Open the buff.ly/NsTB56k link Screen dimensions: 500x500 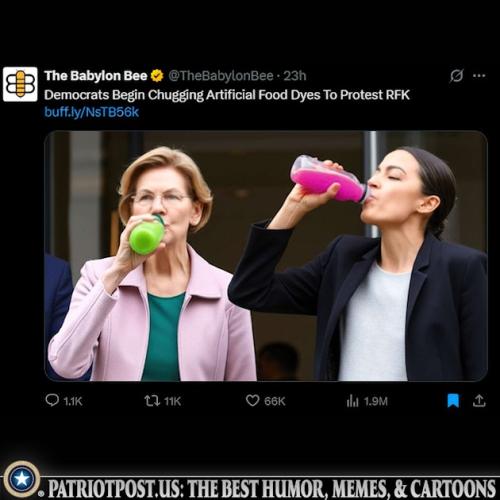click(91, 112)
